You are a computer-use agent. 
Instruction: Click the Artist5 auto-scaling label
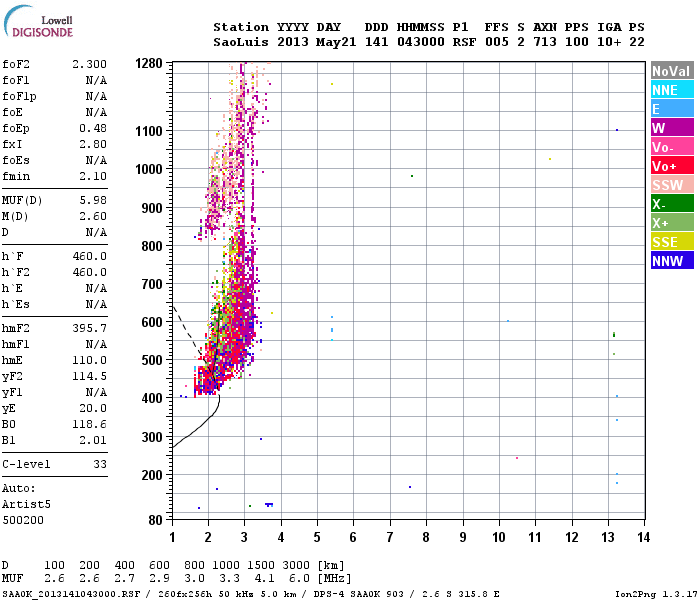tap(26, 504)
